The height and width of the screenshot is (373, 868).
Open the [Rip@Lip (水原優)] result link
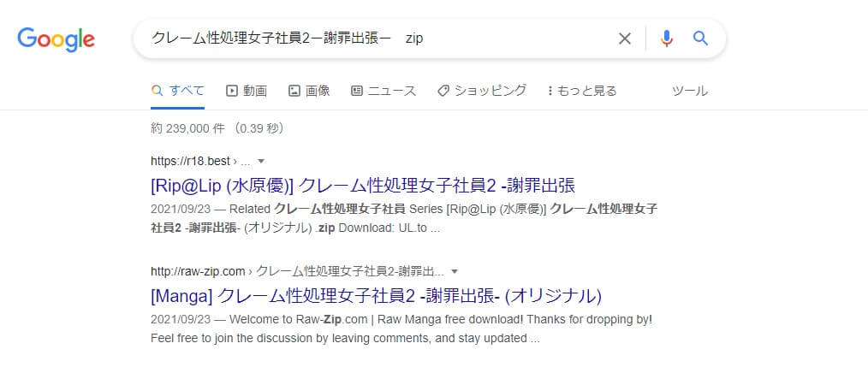[363, 186]
